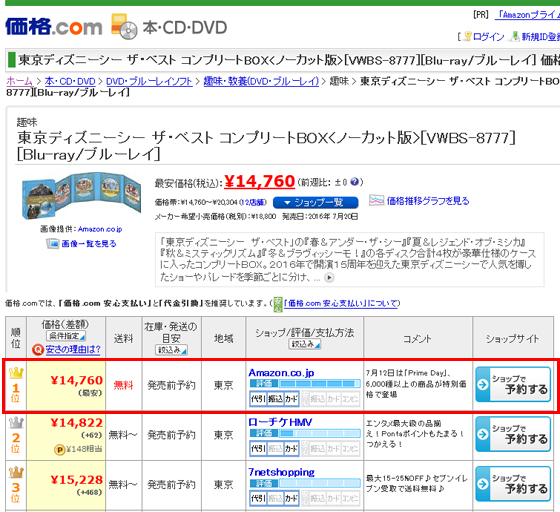Click 無料 shipping cell in Amazon row
560x512 pixels.
(124, 385)
